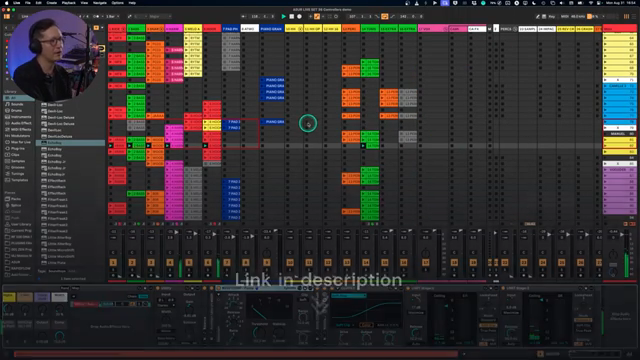Start playback with the Play button

click(x=284, y=16)
